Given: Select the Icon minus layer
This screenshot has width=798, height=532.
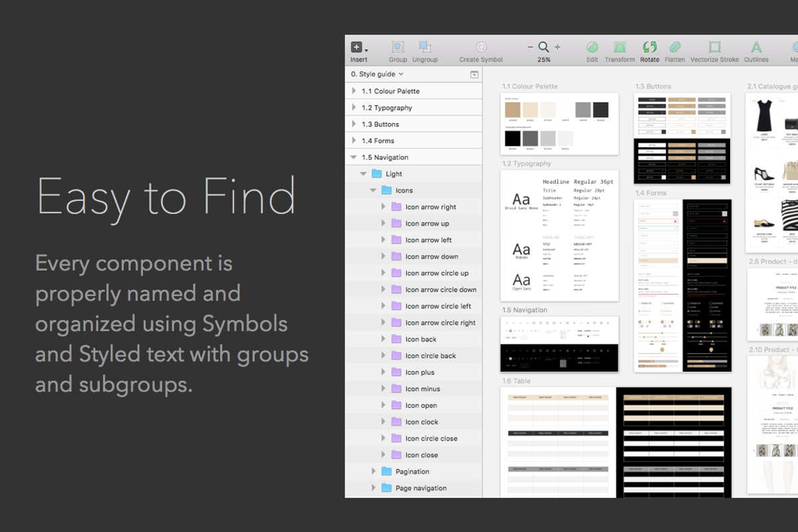Looking at the screenshot, I should (414, 389).
